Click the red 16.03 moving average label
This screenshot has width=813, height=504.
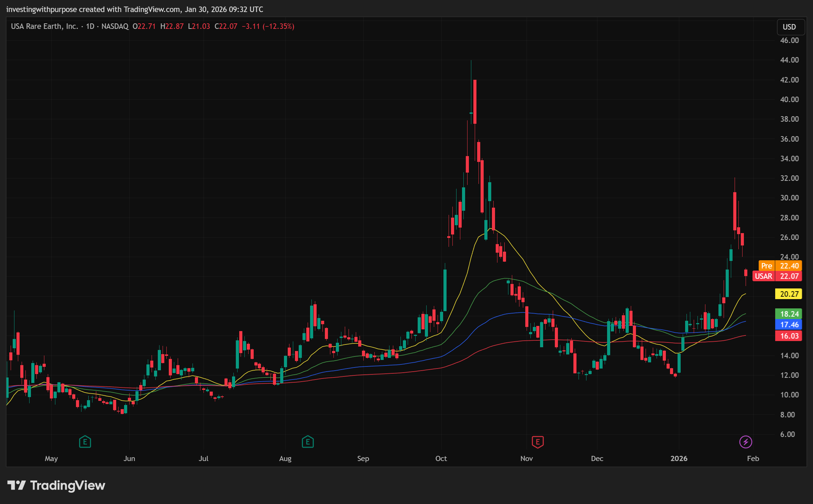pos(789,336)
